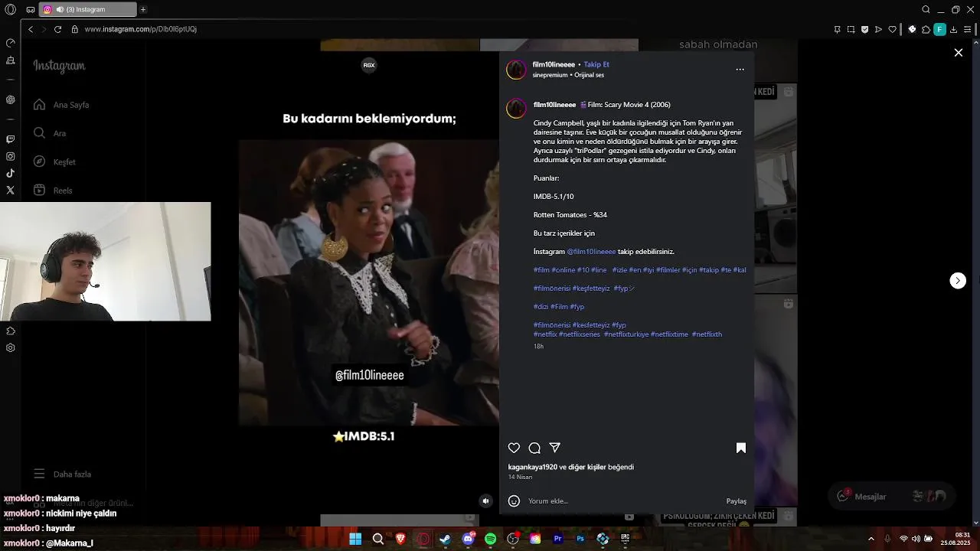Viewport: 980px width, 551px height.
Task: Open the @film10lineeee mention in caption
Action: (591, 252)
